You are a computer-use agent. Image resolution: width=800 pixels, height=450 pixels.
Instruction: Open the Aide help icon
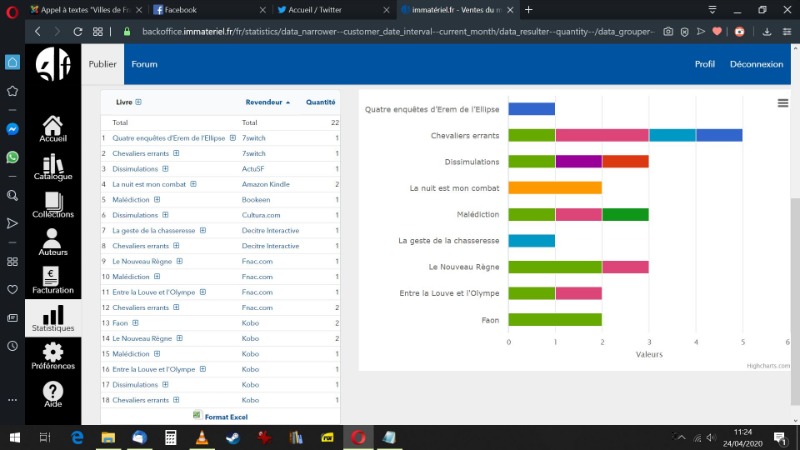point(53,394)
